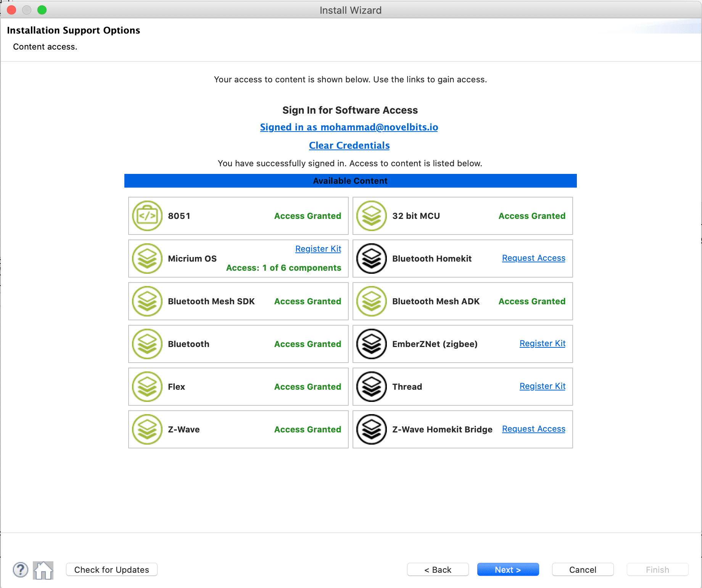The width and height of the screenshot is (702, 588).
Task: Select the Thread black layers icon
Action: (371, 386)
